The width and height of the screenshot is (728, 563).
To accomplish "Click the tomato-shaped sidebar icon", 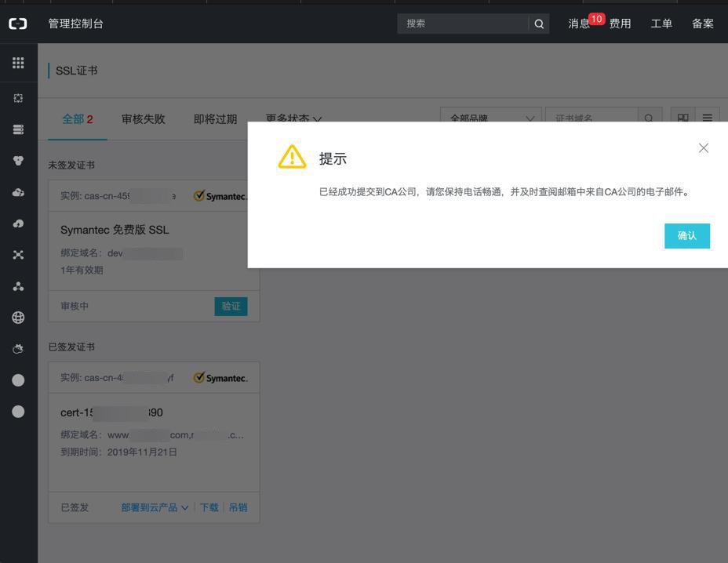I will coord(18,349).
